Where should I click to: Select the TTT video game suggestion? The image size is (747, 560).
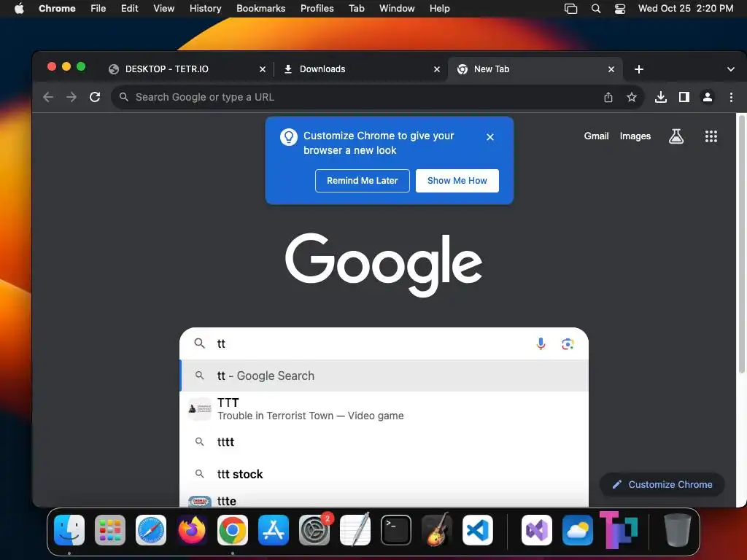[x=384, y=409]
